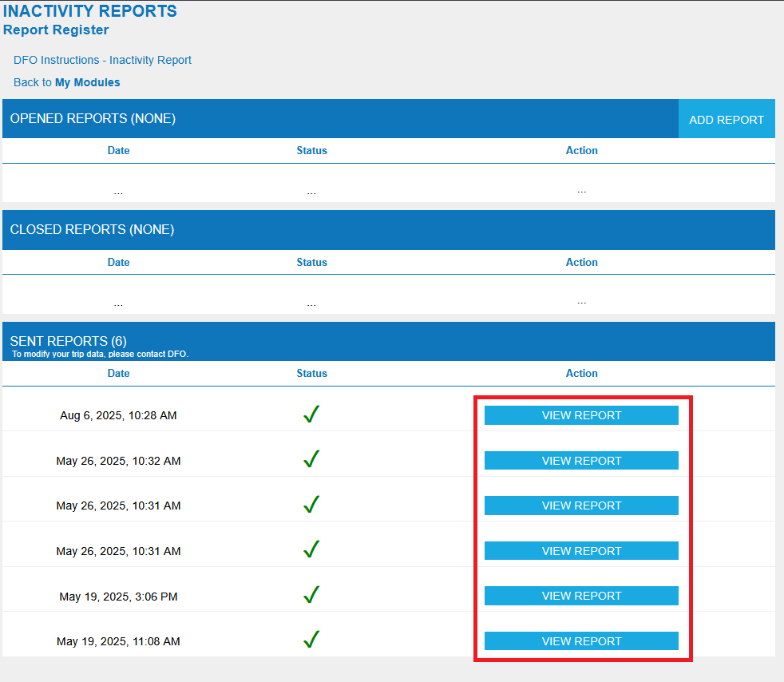View the report sent Aug 6, 2025
Screen dimensions: 784x682
581,415
